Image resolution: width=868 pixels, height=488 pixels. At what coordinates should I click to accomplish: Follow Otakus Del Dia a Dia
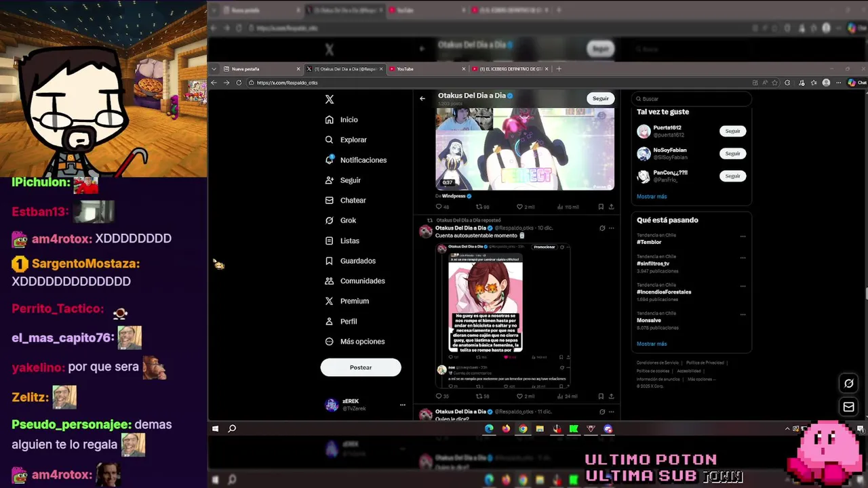(601, 98)
